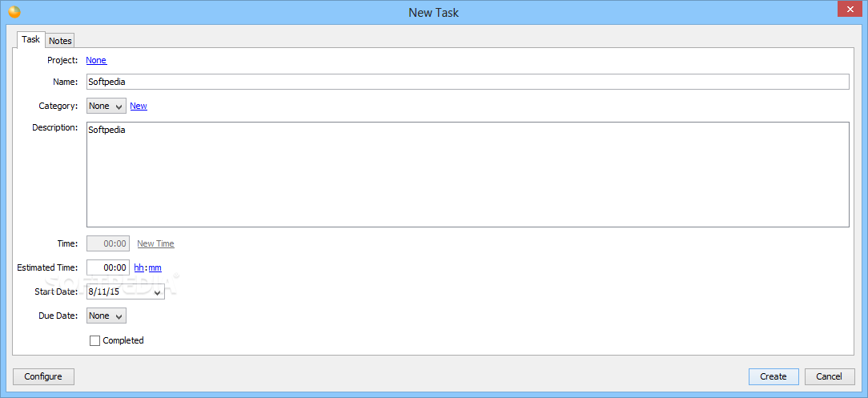Viewport: 868px width, 398px height.
Task: Open the Project None link
Action: (x=96, y=60)
